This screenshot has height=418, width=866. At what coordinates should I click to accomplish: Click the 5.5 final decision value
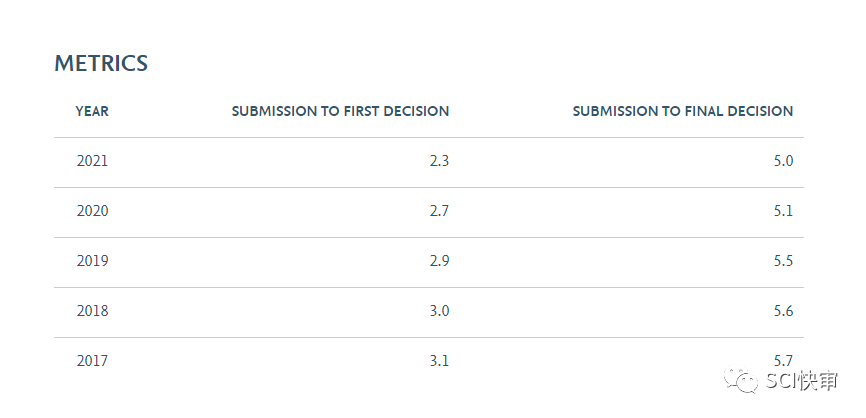click(783, 261)
